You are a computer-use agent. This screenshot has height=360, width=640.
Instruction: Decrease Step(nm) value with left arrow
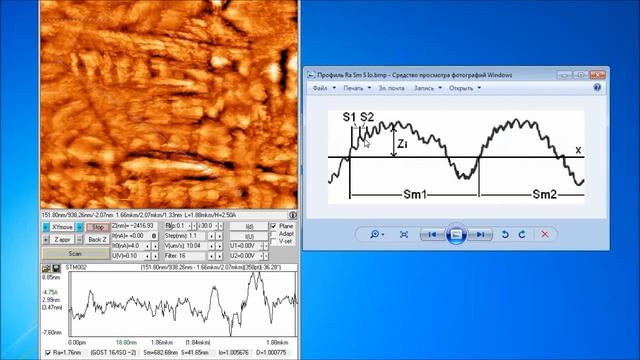point(211,236)
